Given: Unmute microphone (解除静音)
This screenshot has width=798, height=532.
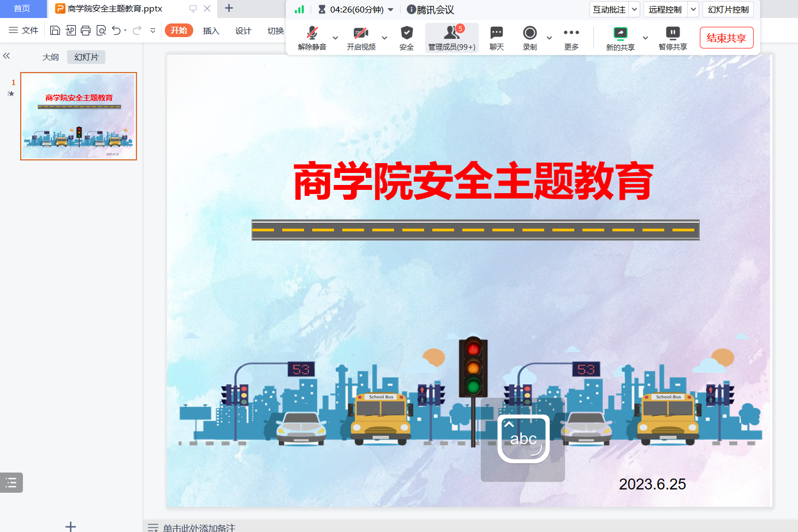Looking at the screenshot, I should [x=312, y=38].
